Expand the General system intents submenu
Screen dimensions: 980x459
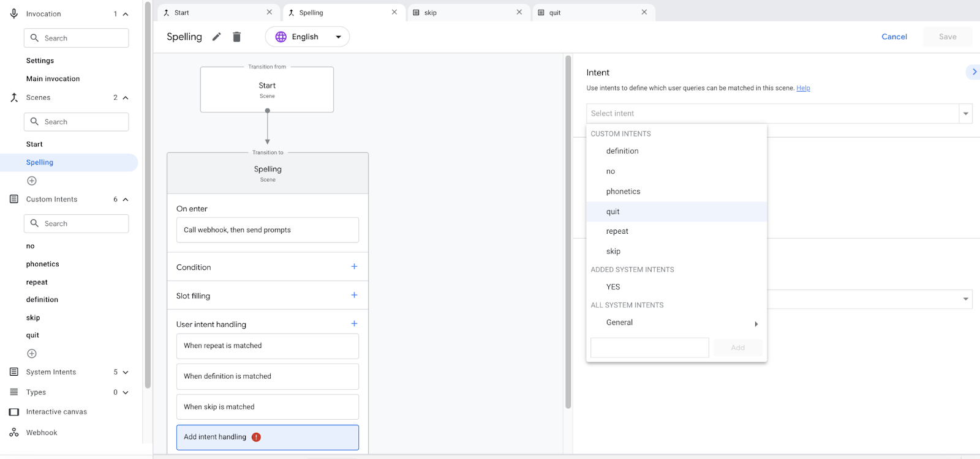756,324
